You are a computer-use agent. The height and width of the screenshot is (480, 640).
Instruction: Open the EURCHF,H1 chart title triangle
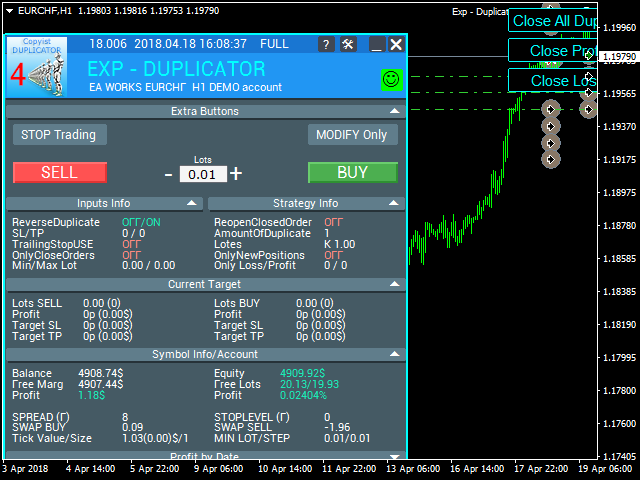10,11
